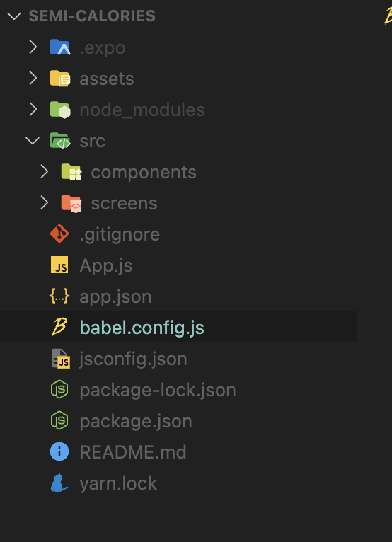Expand the .expo folder chevron

(33, 47)
